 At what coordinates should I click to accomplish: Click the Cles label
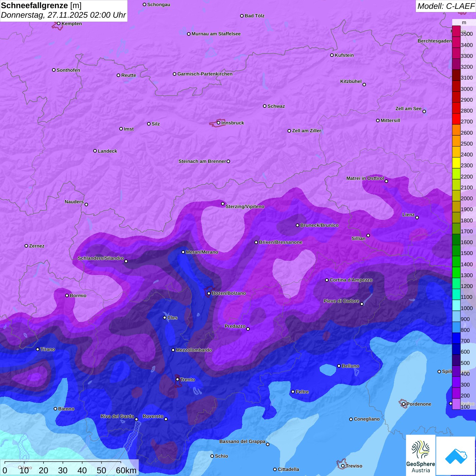(x=172, y=318)
